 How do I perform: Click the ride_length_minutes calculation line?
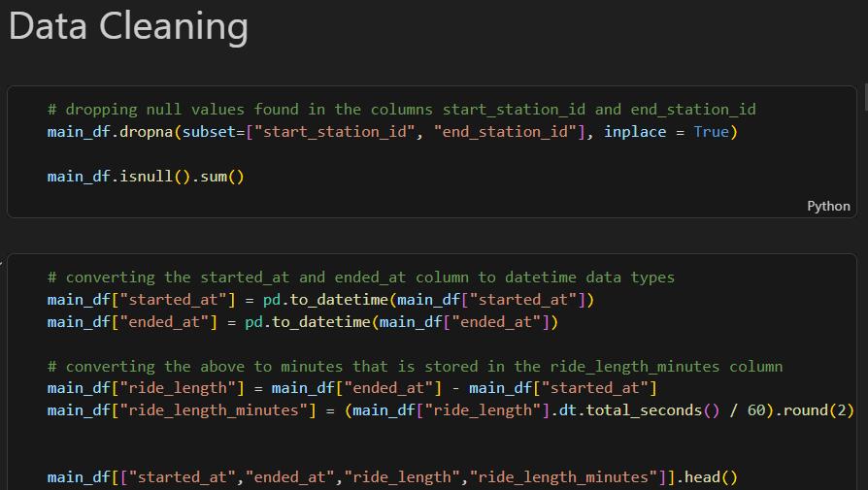click(x=451, y=410)
